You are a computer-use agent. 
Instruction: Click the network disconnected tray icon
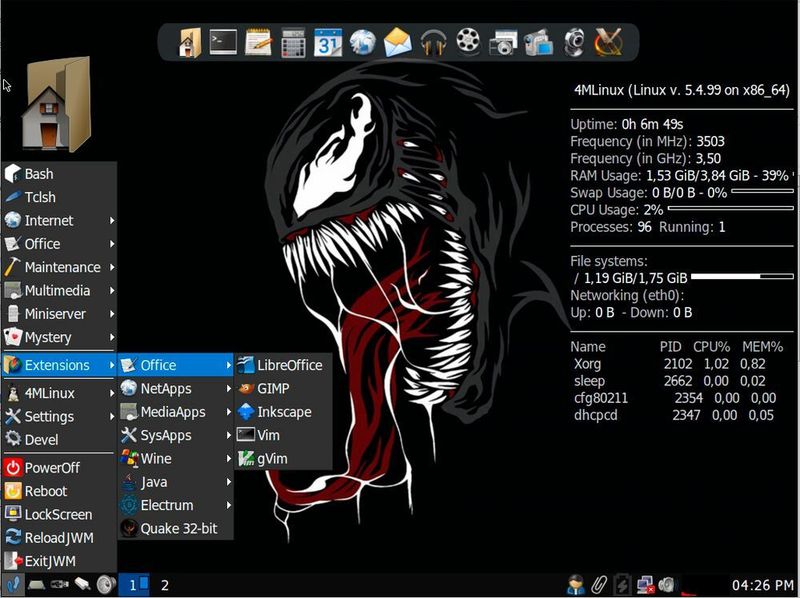[x=645, y=585]
